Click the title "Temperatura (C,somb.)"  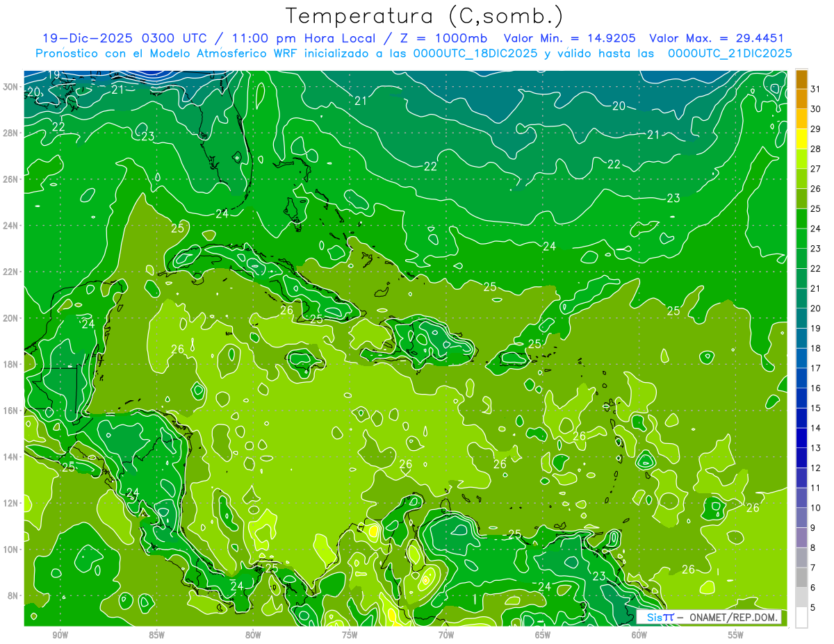point(425,16)
